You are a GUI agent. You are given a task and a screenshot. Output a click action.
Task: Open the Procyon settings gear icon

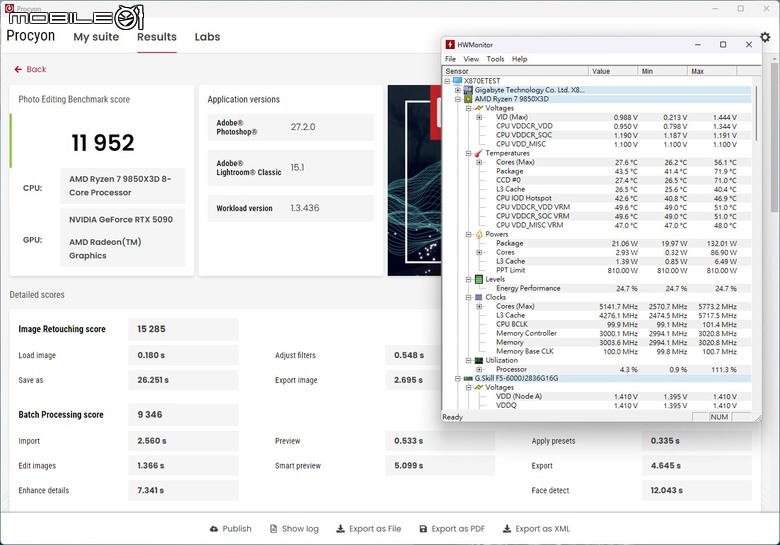pyautogui.click(x=765, y=37)
